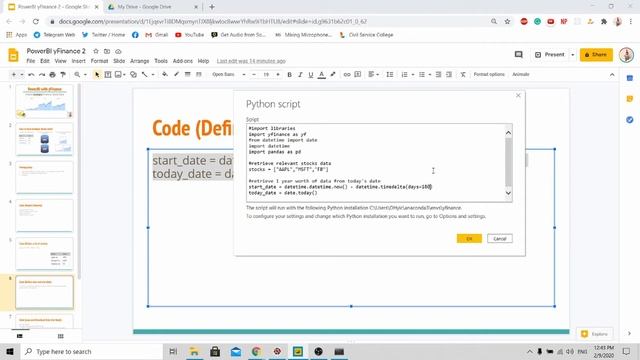Collapse the menus with the chevron

click(x=612, y=75)
